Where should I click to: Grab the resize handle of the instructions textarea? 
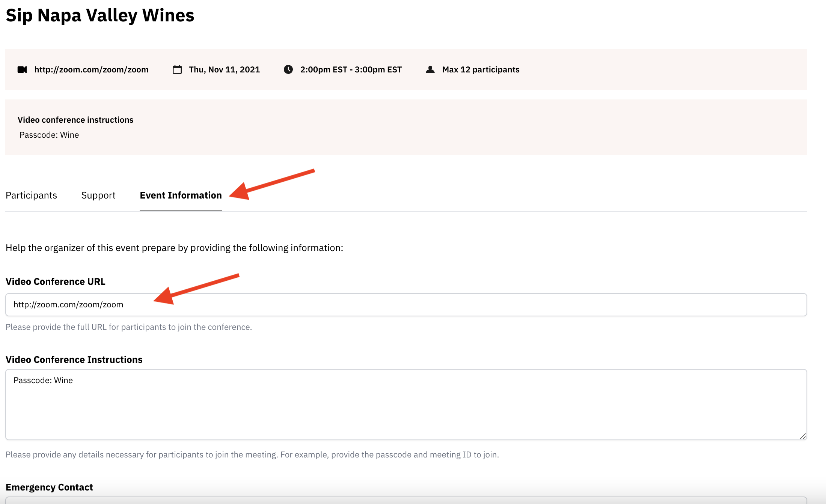[x=803, y=436]
